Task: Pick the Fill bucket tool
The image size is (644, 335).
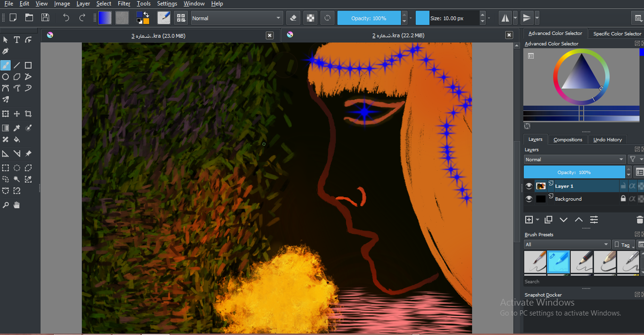Action: tap(17, 140)
